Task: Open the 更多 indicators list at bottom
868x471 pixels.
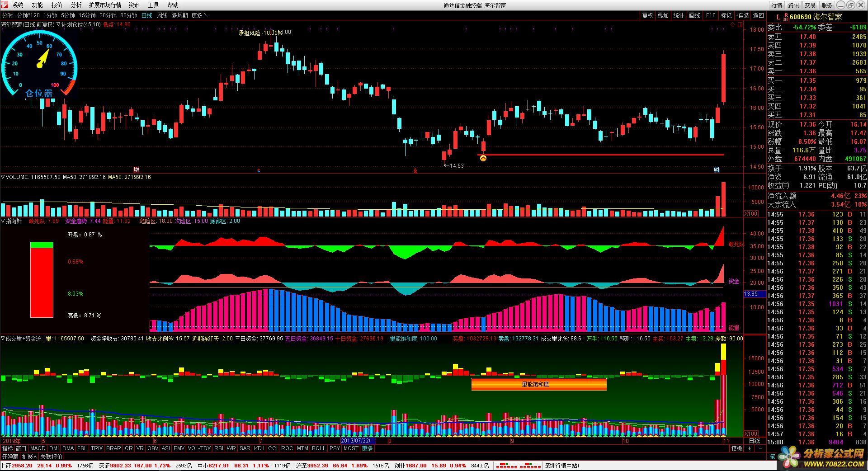Action: pyautogui.click(x=367, y=448)
